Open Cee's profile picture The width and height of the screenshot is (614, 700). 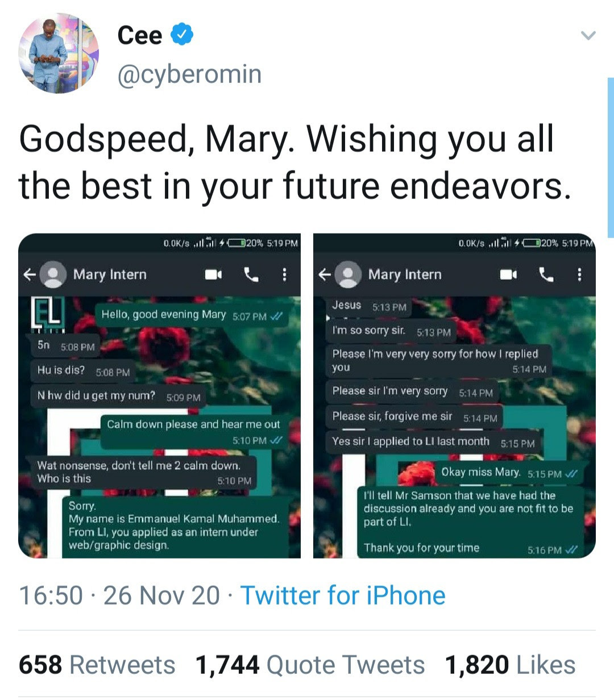(x=59, y=53)
